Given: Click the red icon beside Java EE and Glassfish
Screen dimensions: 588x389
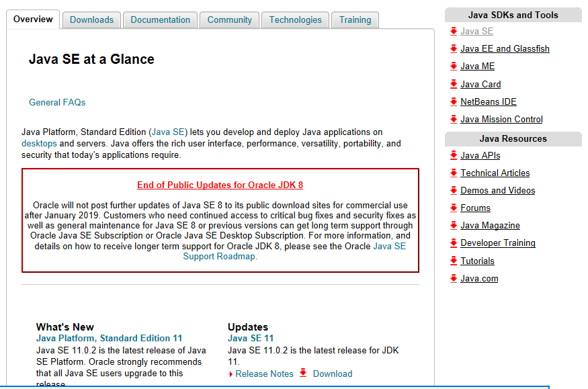Looking at the screenshot, I should (x=454, y=48).
